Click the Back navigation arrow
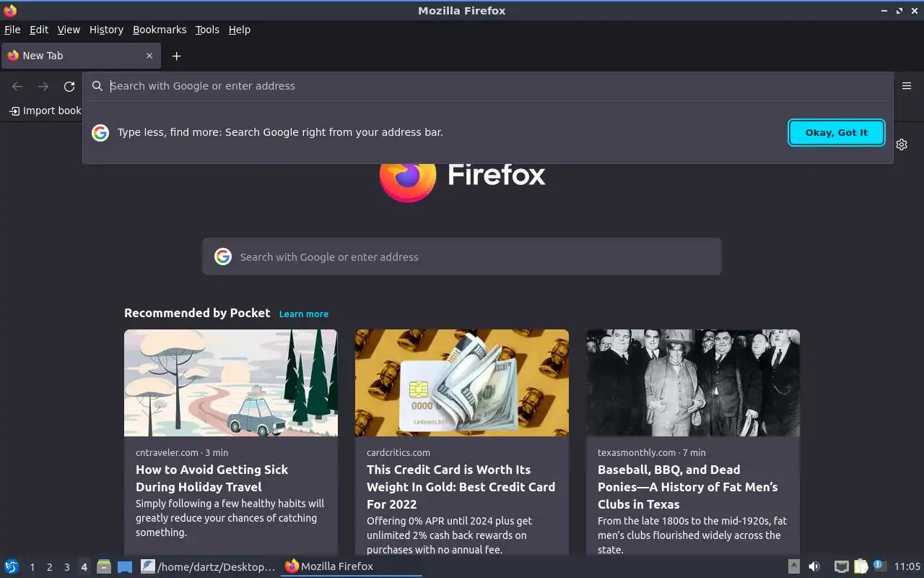 pos(17,87)
